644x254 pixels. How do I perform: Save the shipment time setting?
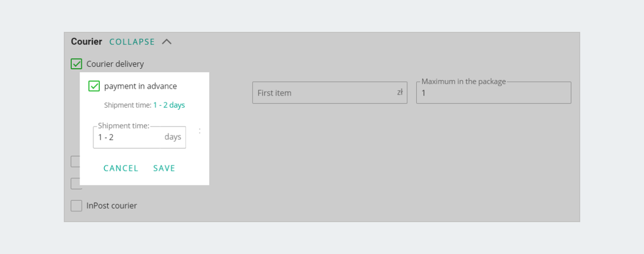click(164, 168)
